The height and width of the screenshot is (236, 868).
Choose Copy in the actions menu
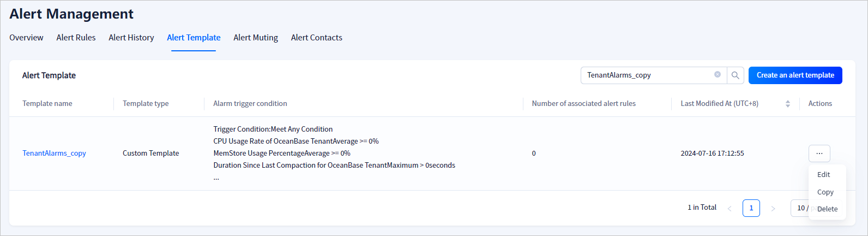tap(825, 192)
